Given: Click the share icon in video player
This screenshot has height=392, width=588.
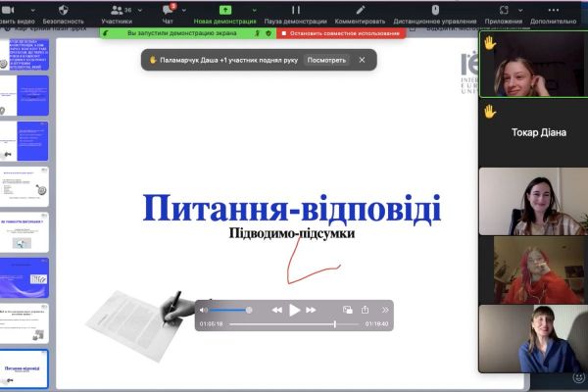Looking at the screenshot, I should point(365,310).
